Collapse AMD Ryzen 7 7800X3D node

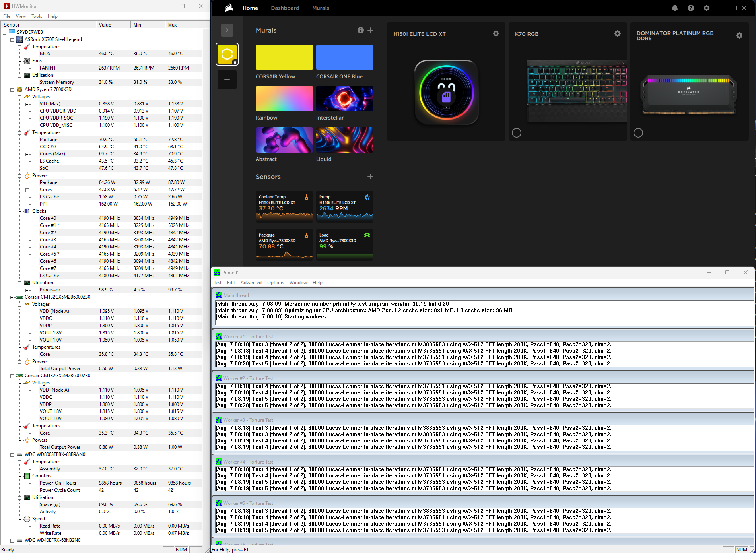click(x=12, y=89)
